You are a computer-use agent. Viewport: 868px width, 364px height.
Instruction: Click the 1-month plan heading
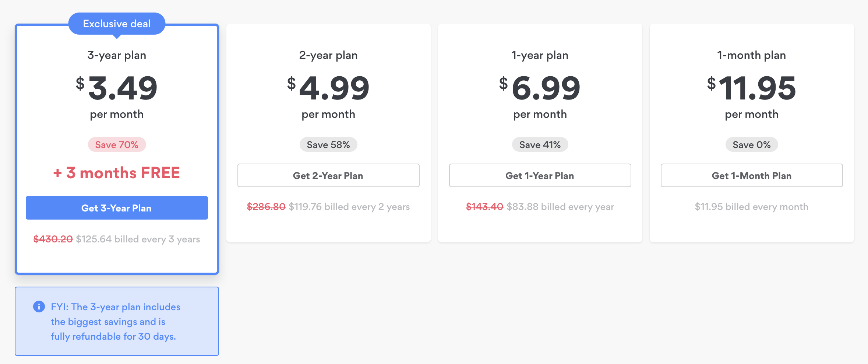[x=751, y=55]
